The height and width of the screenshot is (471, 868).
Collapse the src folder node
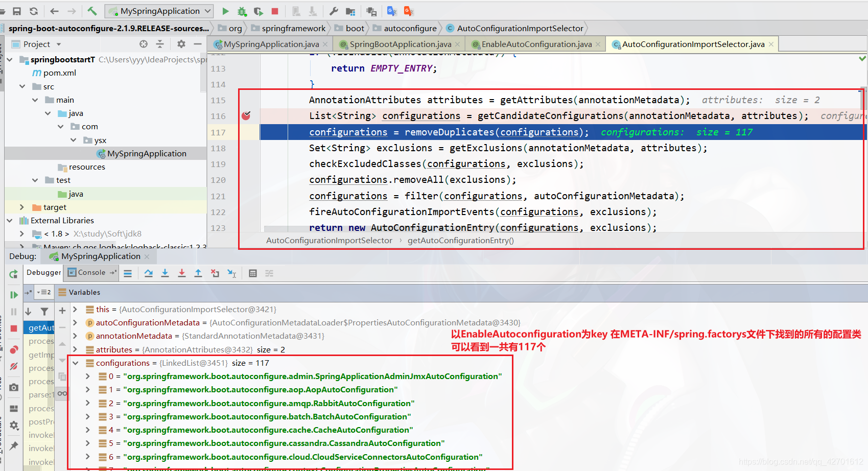pyautogui.click(x=22, y=86)
